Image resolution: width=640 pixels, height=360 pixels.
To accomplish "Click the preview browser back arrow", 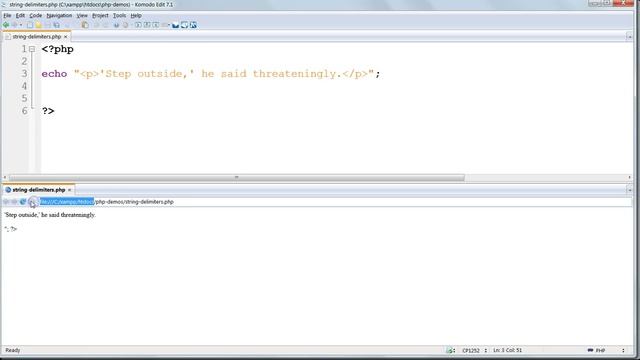I will point(6,202).
